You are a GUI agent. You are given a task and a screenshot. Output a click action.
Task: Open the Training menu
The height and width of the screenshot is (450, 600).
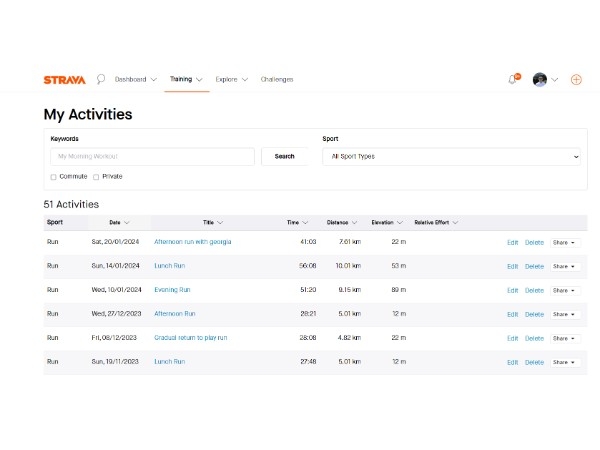pyautogui.click(x=186, y=80)
